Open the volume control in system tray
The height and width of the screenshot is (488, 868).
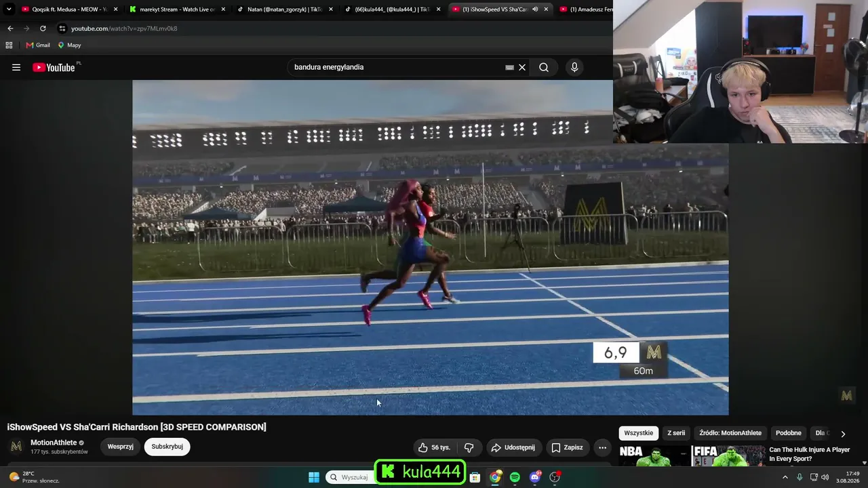pos(825,477)
